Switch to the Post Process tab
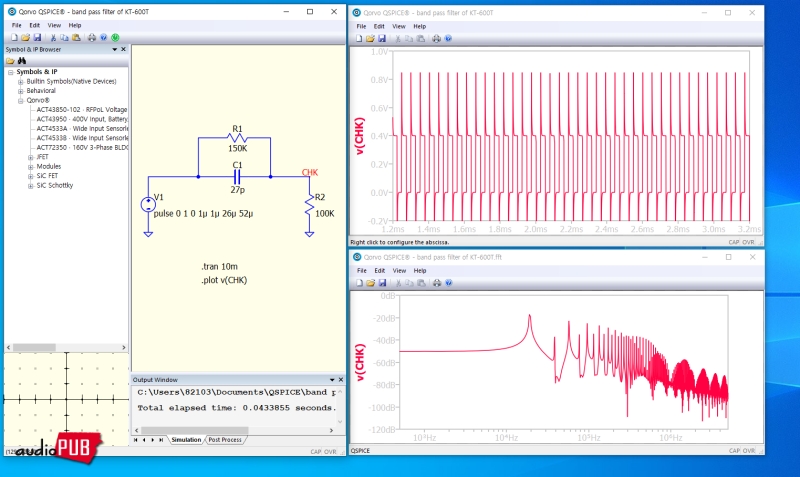 [225, 440]
